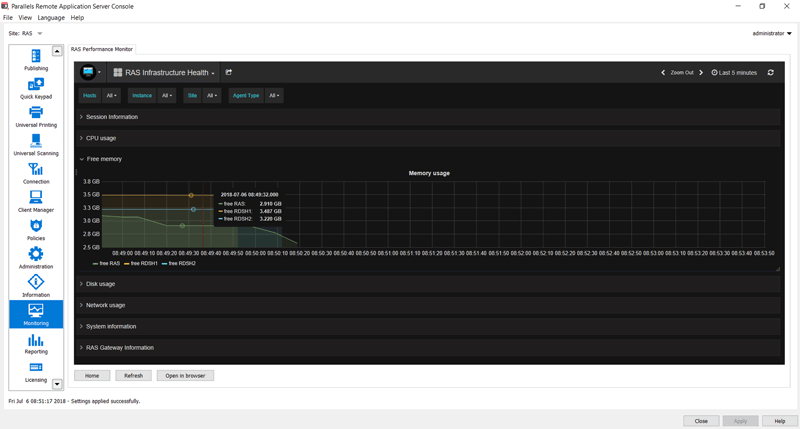Viewport: 800px width, 429px height.
Task: Expand the Network usage row
Action: 428,305
